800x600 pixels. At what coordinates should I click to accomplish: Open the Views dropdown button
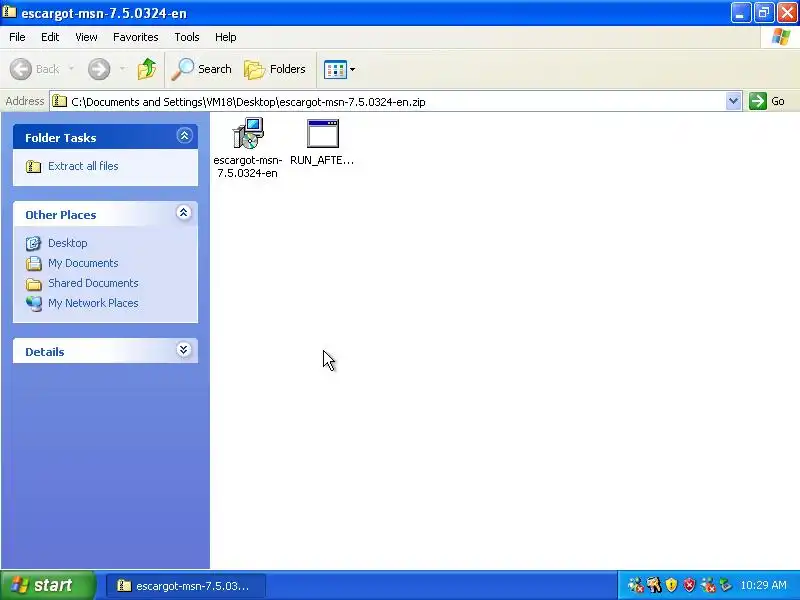point(339,69)
